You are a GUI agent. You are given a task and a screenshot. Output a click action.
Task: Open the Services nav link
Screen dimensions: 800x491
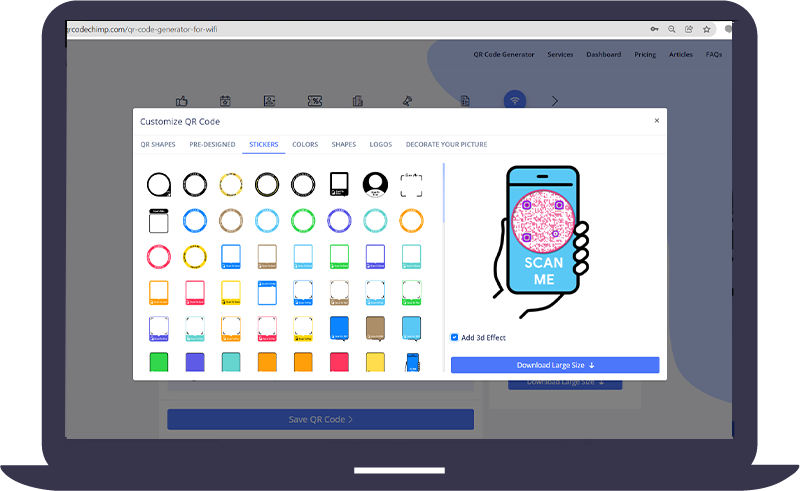coord(560,54)
